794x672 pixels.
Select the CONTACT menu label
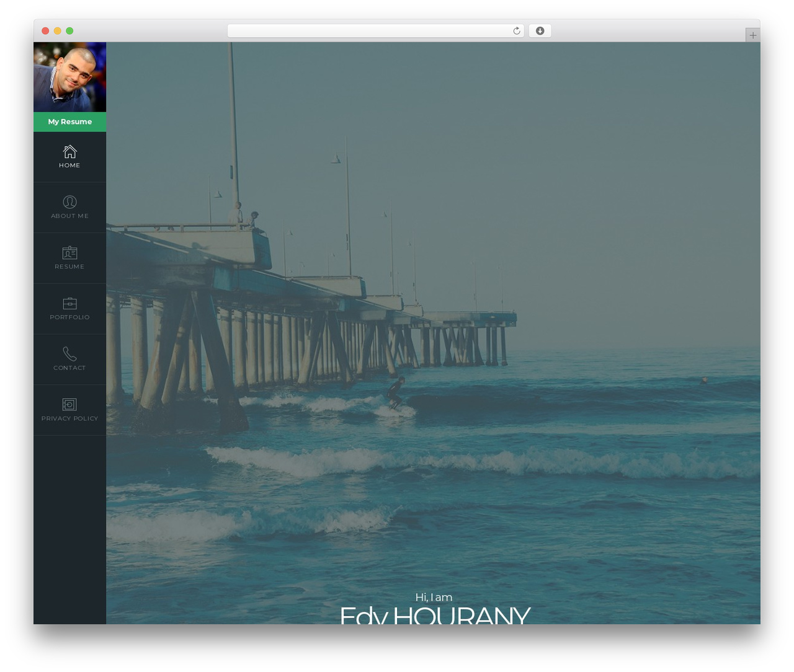[69, 368]
